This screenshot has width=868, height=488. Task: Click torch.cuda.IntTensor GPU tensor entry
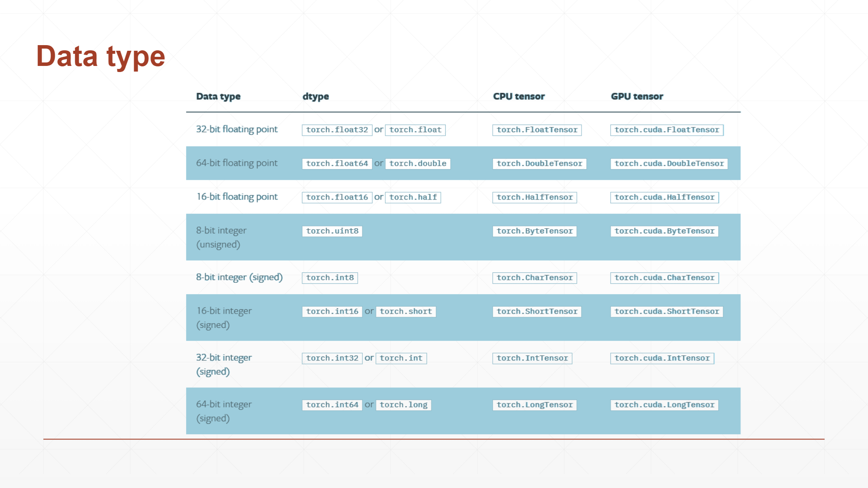tap(662, 358)
